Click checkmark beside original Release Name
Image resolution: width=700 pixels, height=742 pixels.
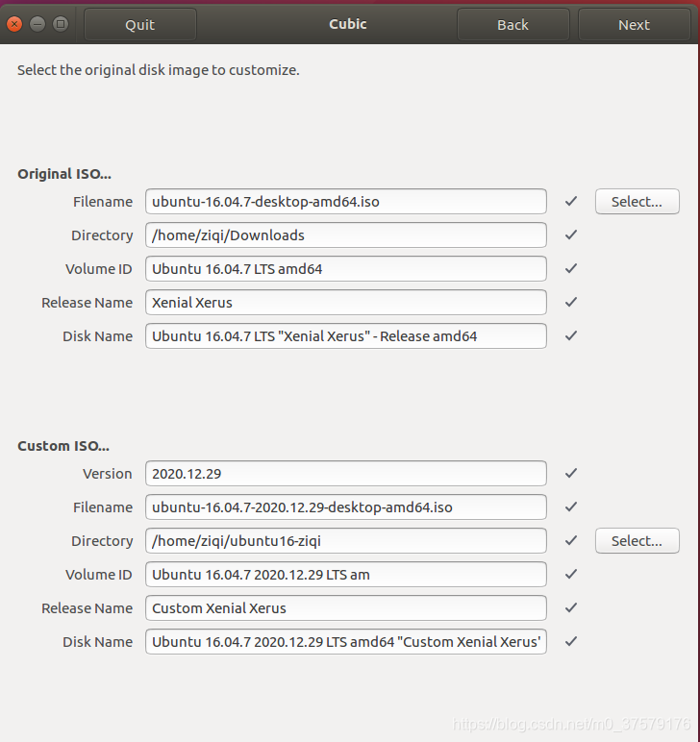coord(571,302)
